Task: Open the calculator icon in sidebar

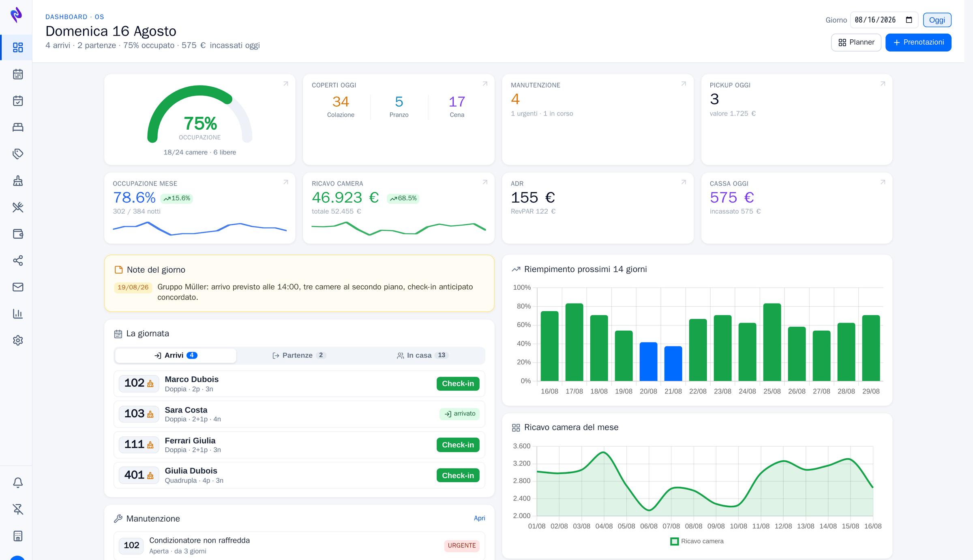Action: (18, 536)
